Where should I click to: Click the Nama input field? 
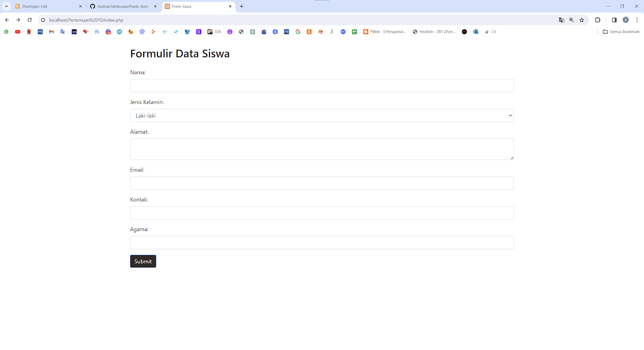[x=322, y=86]
